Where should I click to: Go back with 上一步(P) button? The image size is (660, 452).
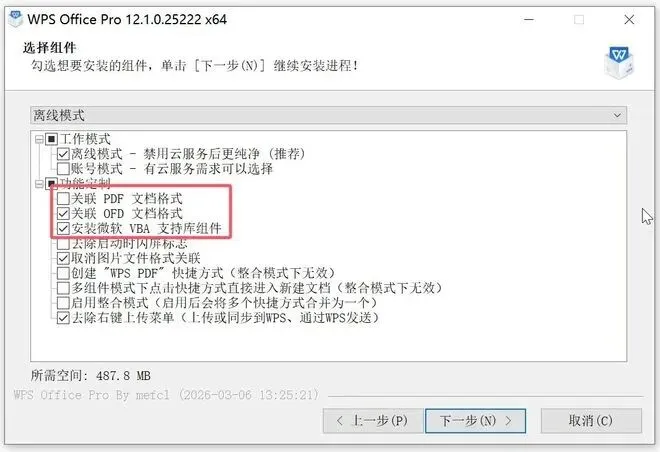373,420
